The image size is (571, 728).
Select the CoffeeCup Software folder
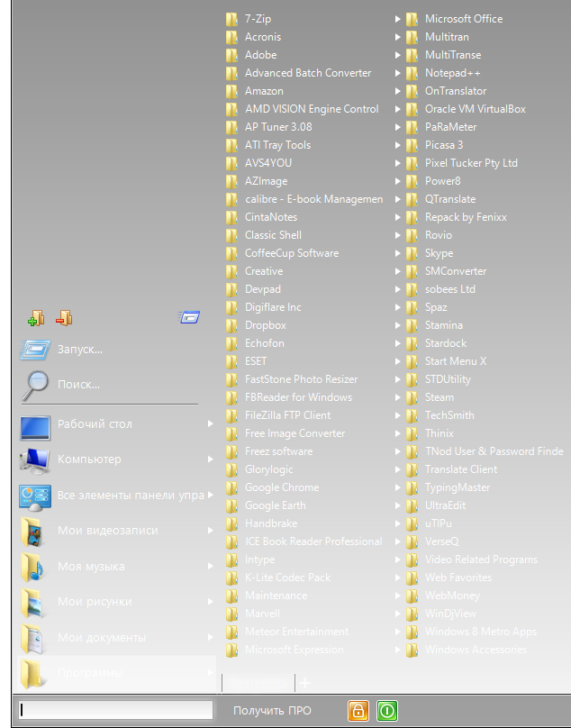click(x=292, y=253)
